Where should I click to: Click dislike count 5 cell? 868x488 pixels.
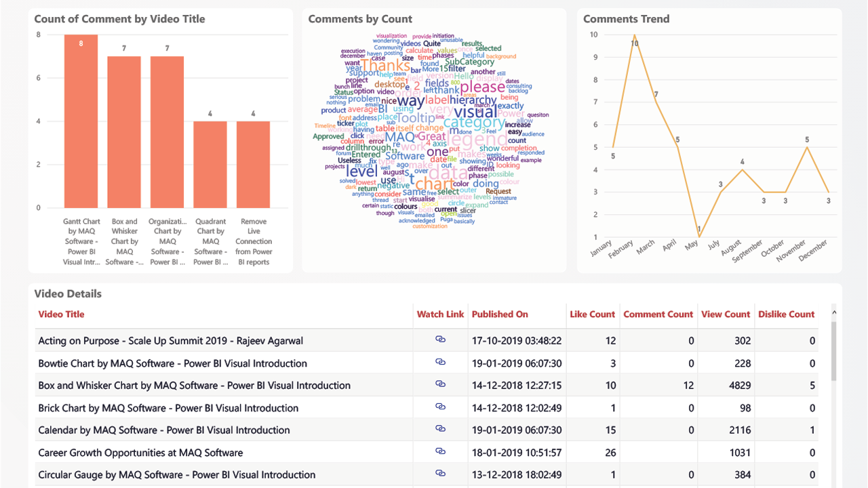click(x=812, y=386)
